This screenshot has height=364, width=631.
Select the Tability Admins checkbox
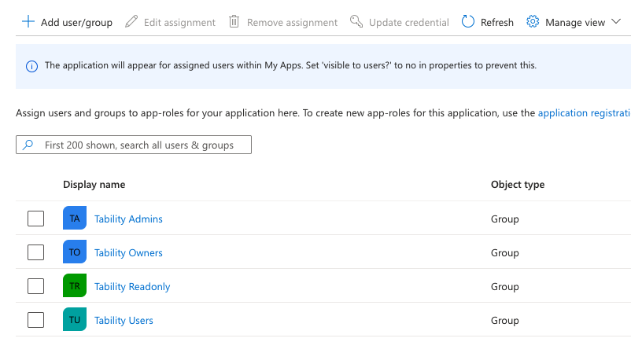click(x=35, y=219)
